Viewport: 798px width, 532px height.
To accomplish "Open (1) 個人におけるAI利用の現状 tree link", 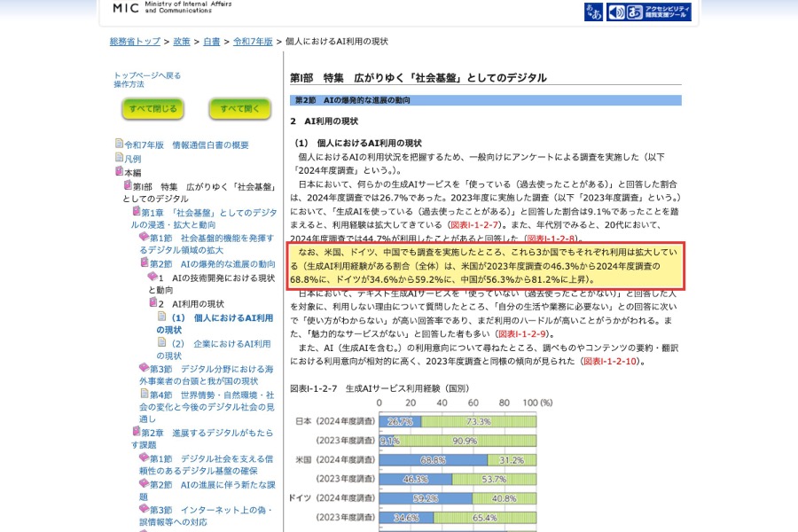I will (x=215, y=324).
